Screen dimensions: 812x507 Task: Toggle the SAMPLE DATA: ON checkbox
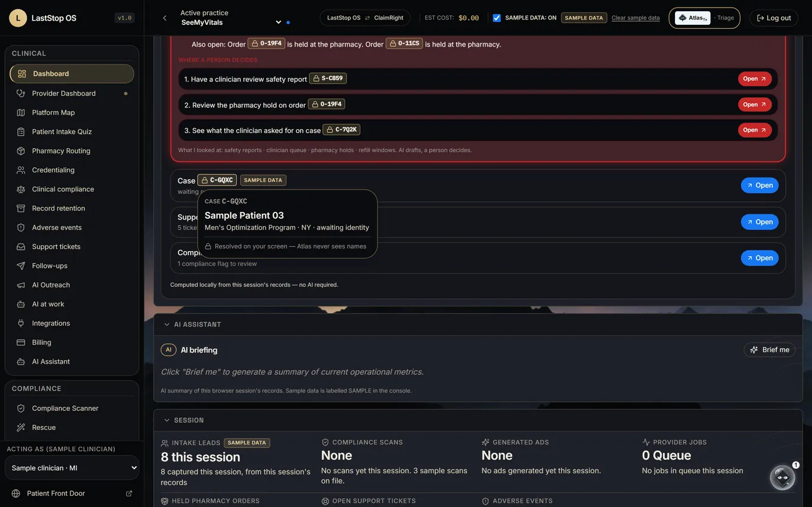pos(497,18)
